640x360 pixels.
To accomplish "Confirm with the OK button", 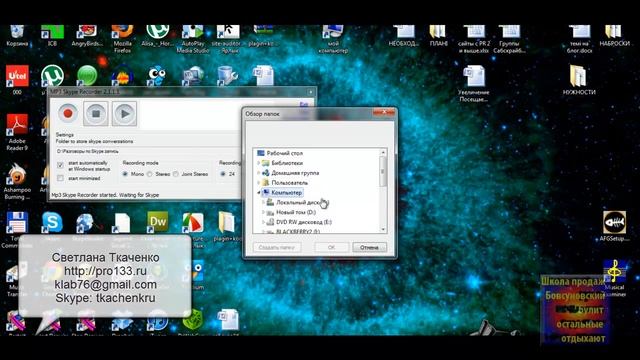I will coord(331,247).
